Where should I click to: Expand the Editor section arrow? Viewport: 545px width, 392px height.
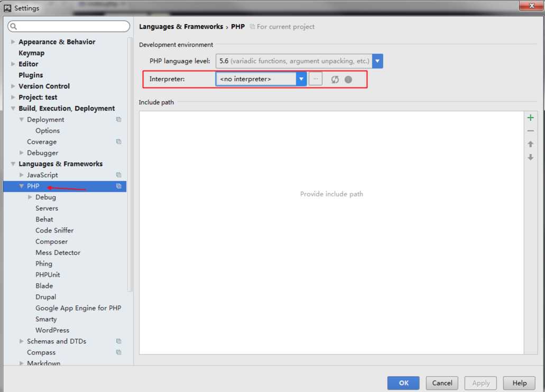click(13, 64)
